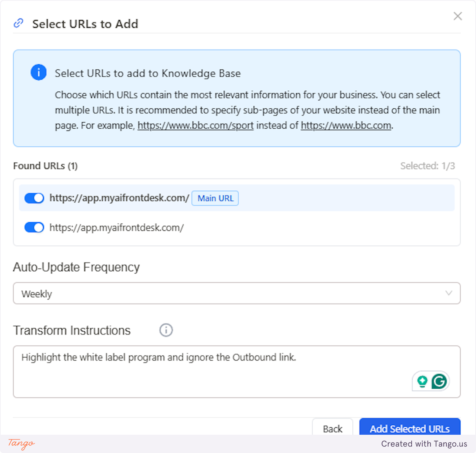476x453 pixels.
Task: Open the bbc.com/sport example link
Action: click(x=195, y=125)
